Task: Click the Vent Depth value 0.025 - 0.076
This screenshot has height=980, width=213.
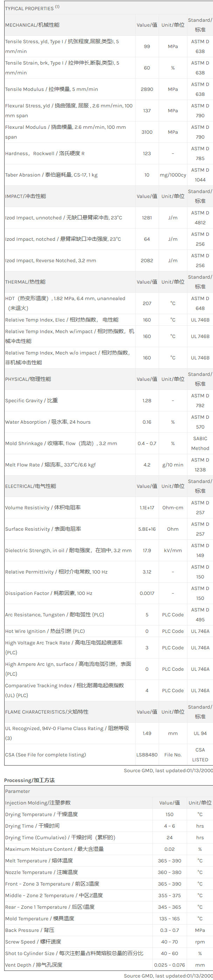Action: [x=169, y=965]
